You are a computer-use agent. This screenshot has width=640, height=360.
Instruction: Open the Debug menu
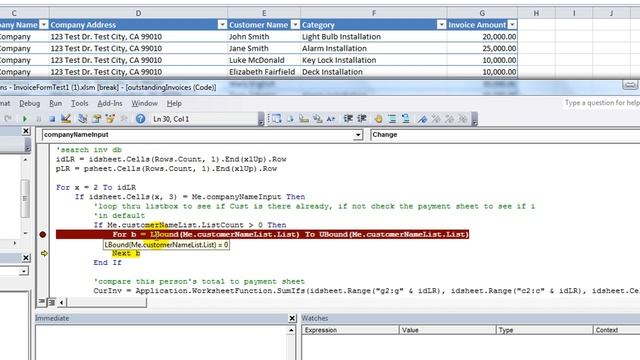tap(30, 103)
